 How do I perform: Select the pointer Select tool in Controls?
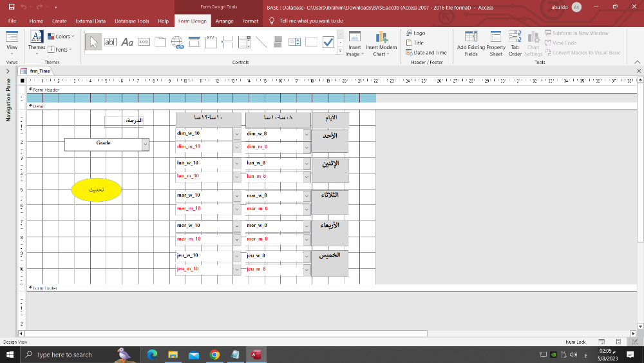93,42
